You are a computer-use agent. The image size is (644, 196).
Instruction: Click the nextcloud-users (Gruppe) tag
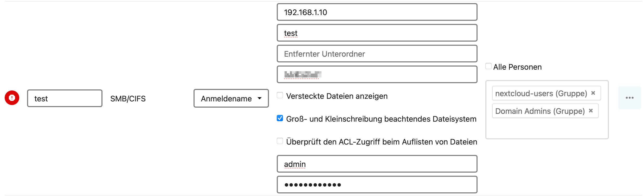(x=541, y=93)
